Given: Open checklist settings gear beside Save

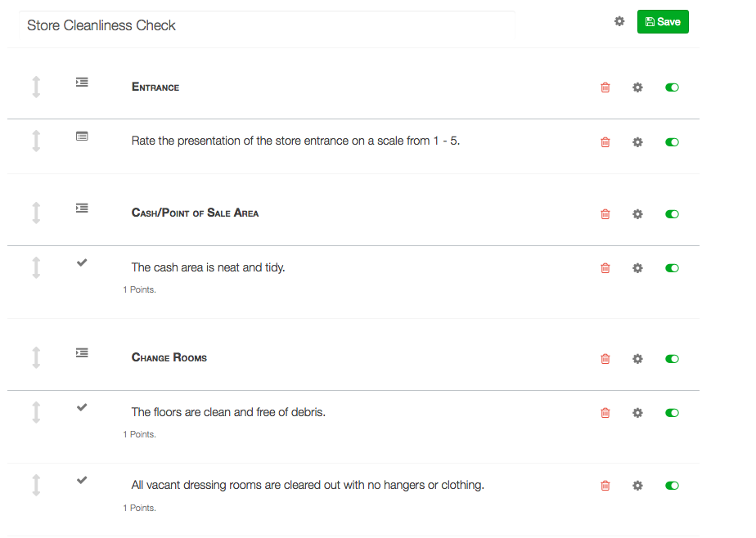Looking at the screenshot, I should click(619, 21).
